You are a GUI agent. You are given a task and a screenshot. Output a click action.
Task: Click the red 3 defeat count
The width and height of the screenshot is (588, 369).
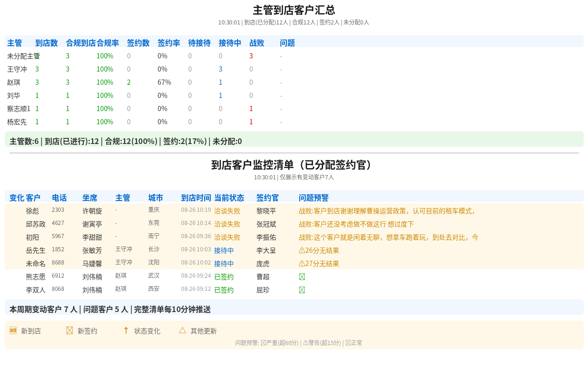[251, 56]
